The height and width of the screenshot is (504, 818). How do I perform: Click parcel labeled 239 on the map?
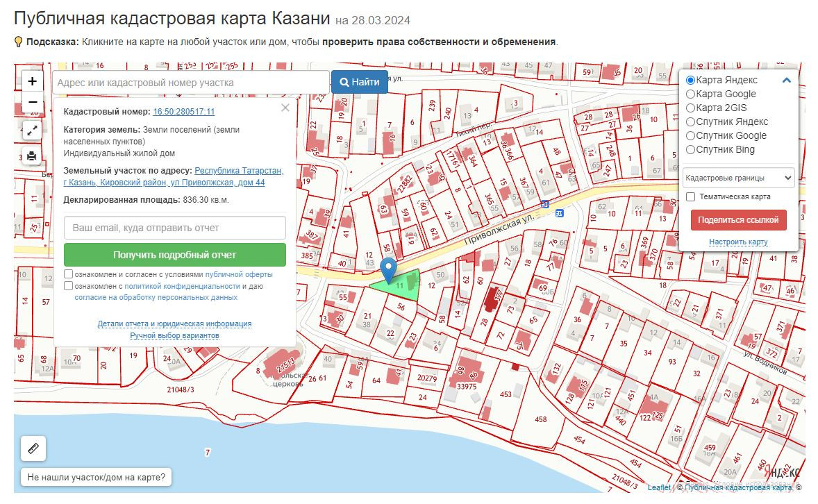click(x=432, y=106)
